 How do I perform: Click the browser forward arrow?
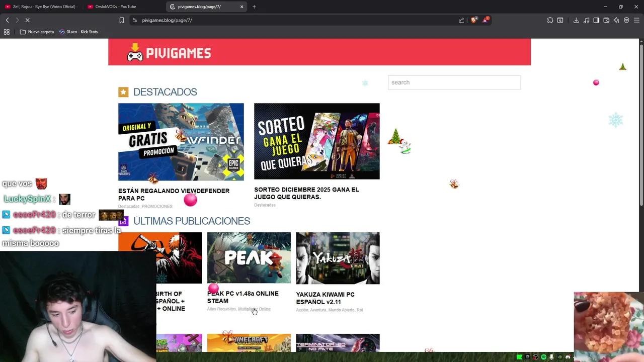17,20
